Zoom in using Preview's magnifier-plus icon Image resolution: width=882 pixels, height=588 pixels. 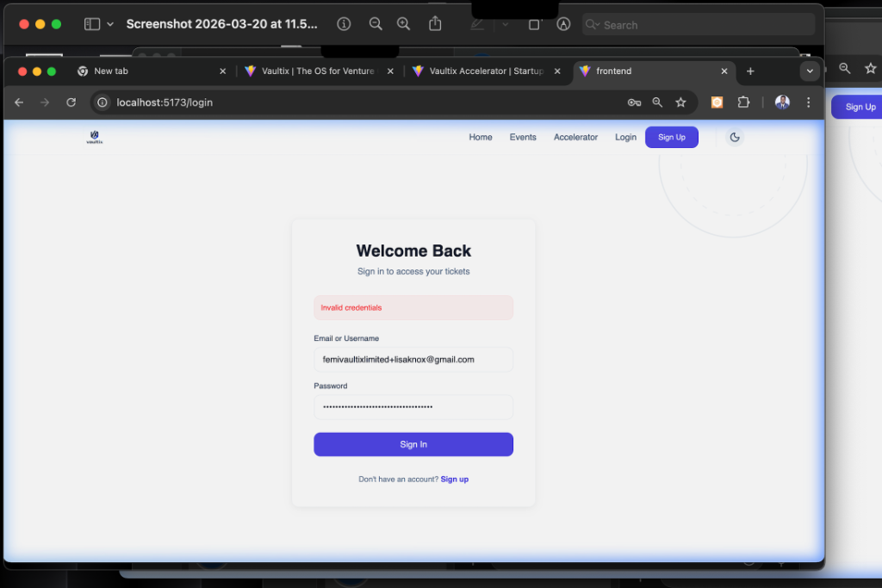(403, 23)
